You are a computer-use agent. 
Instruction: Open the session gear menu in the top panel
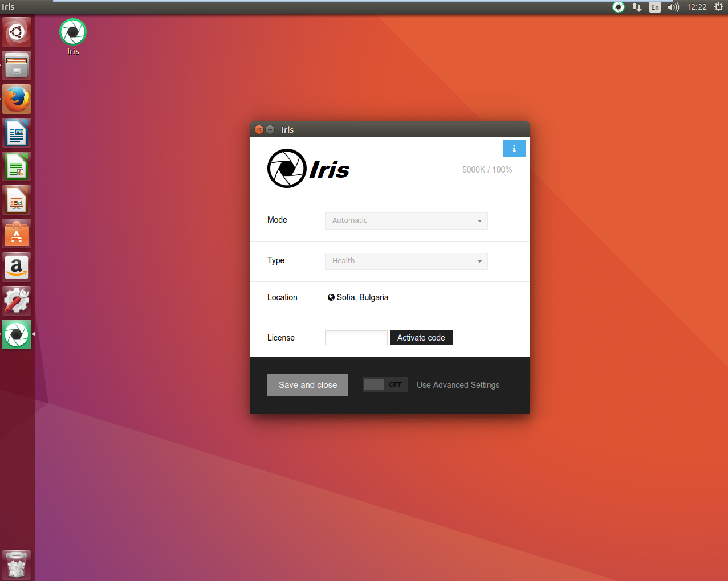(719, 7)
